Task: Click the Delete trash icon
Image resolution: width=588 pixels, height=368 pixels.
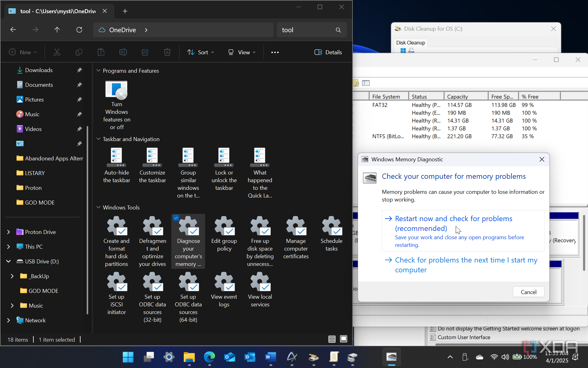Action: point(167,52)
